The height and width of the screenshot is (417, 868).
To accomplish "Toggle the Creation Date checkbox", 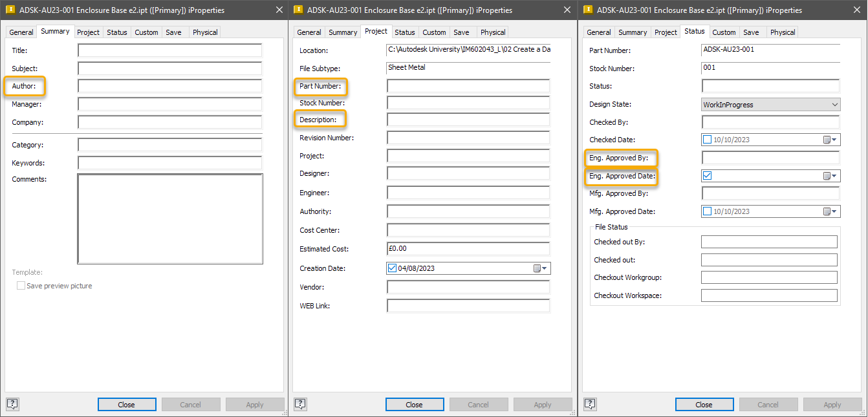I will (x=392, y=268).
